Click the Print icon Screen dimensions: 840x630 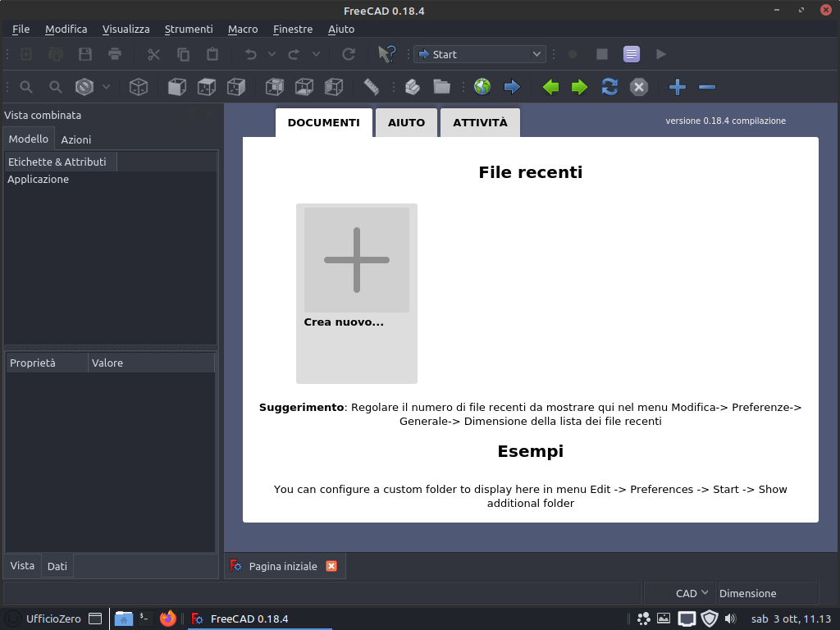[x=115, y=54]
